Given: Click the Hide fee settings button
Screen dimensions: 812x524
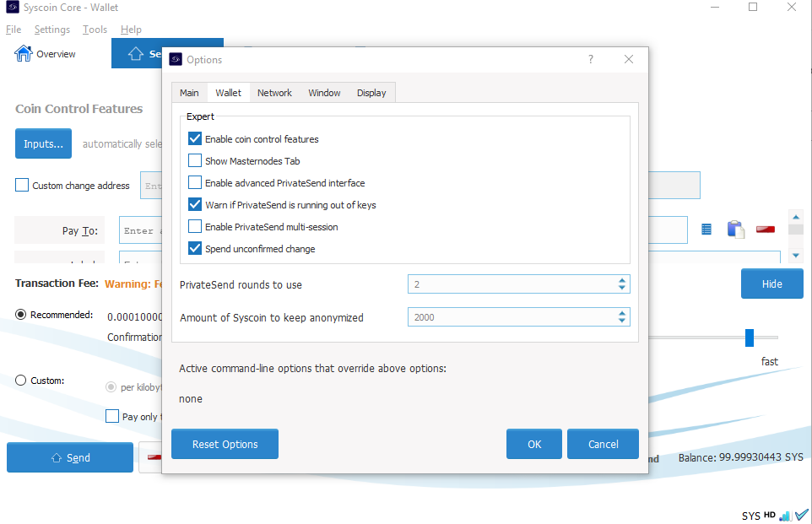Looking at the screenshot, I should point(772,284).
